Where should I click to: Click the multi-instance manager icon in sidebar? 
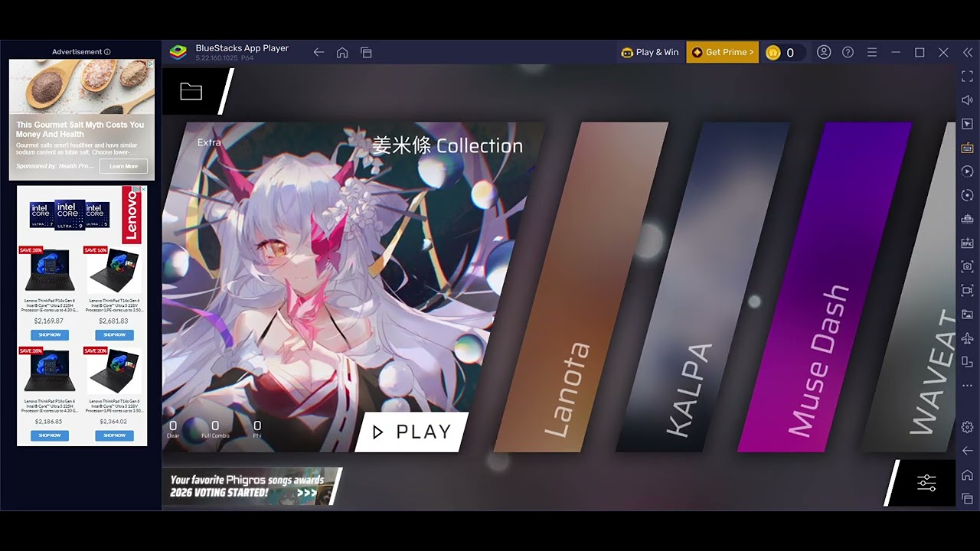pyautogui.click(x=968, y=219)
